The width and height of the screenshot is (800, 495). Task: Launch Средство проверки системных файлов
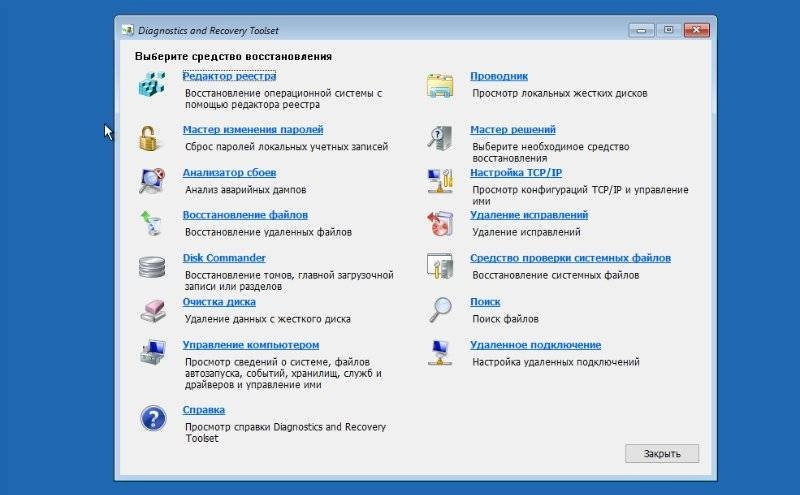(570, 258)
